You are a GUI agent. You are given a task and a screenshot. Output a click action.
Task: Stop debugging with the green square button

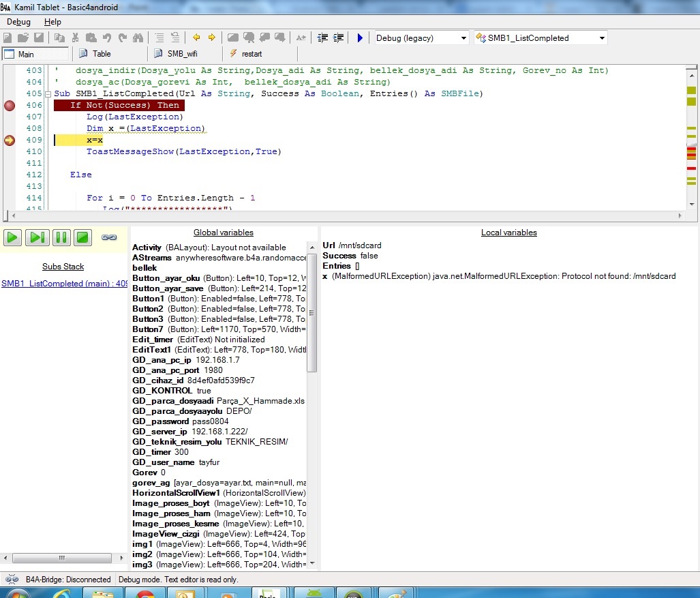click(x=82, y=237)
